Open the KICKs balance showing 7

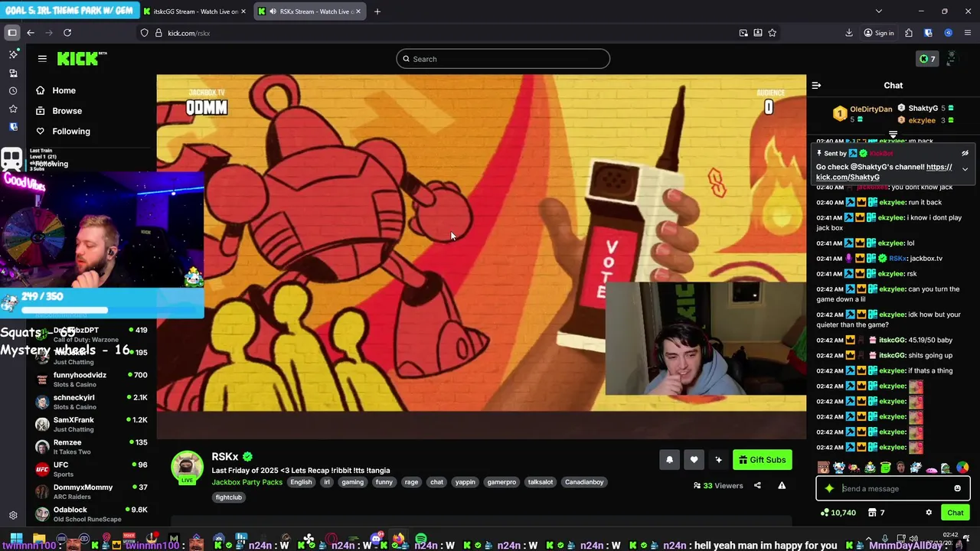click(x=927, y=59)
